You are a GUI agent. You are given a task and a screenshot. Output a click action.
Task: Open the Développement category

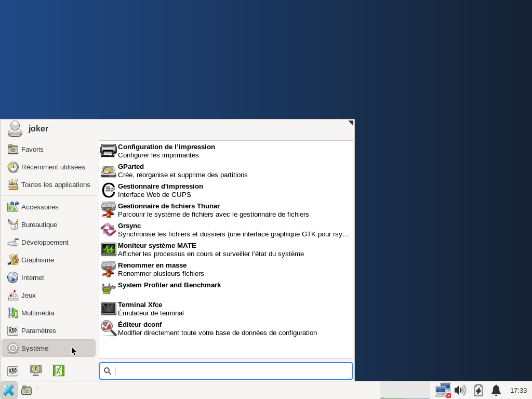[x=48, y=242]
